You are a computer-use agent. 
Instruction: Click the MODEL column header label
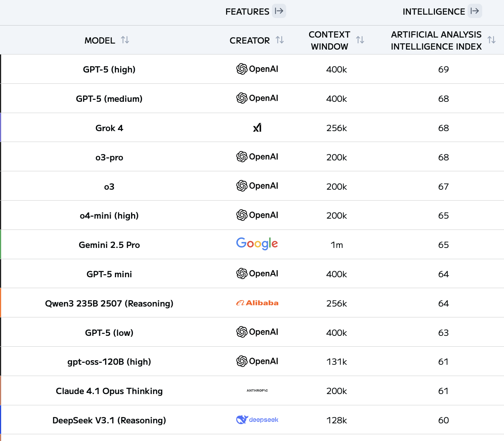pos(100,41)
